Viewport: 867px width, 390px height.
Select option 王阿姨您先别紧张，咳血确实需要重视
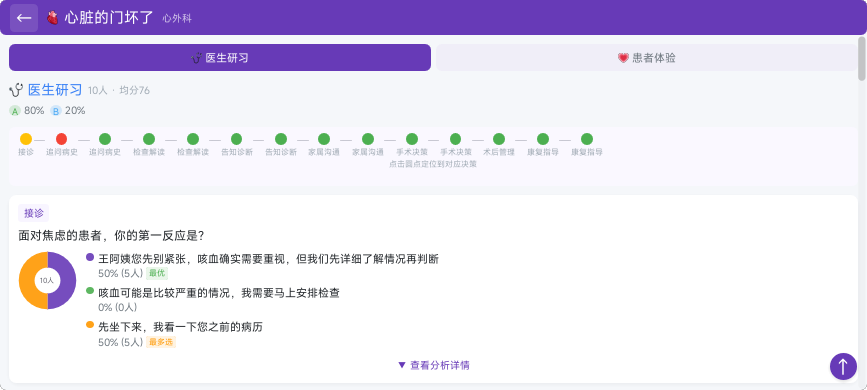(268, 259)
